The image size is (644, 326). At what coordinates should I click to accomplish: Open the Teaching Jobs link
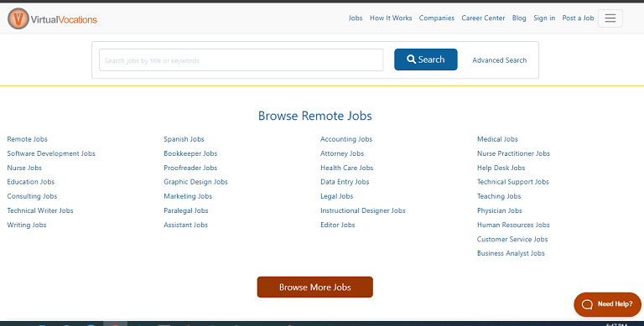(x=499, y=196)
